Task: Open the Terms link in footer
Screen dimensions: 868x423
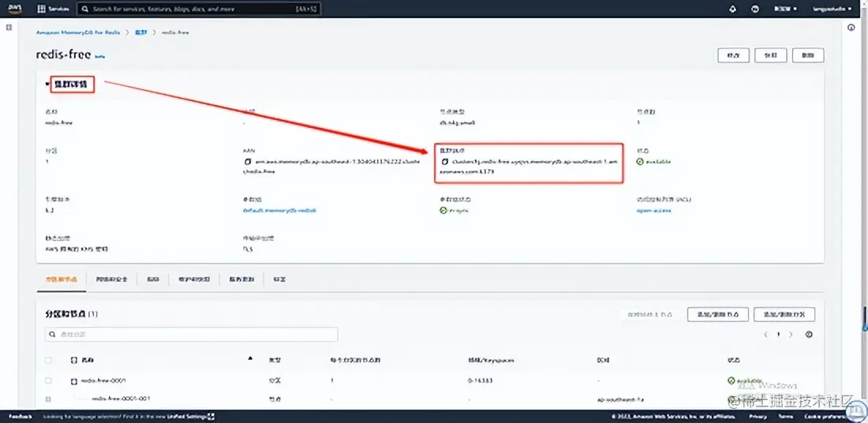Action: click(785, 417)
